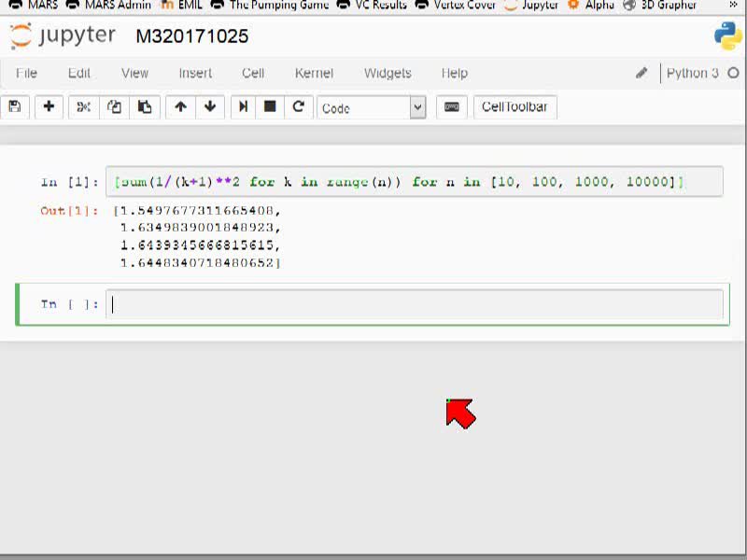This screenshot has width=747, height=560.
Task: Move the selected cell down with the arrow
Action: [x=210, y=106]
